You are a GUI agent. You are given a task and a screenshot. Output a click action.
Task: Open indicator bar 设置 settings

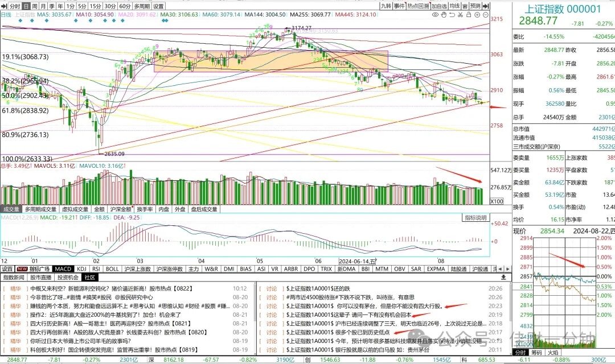click(7, 269)
